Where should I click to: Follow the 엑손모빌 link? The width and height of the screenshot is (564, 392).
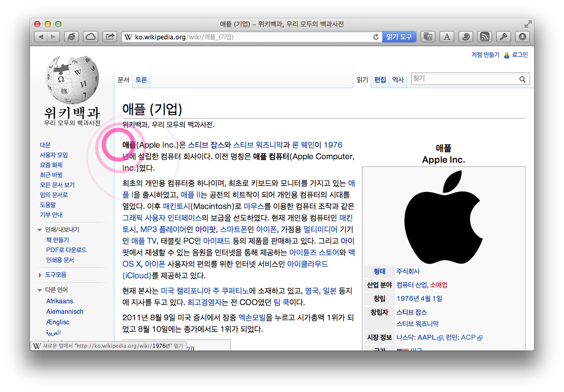[252, 317]
